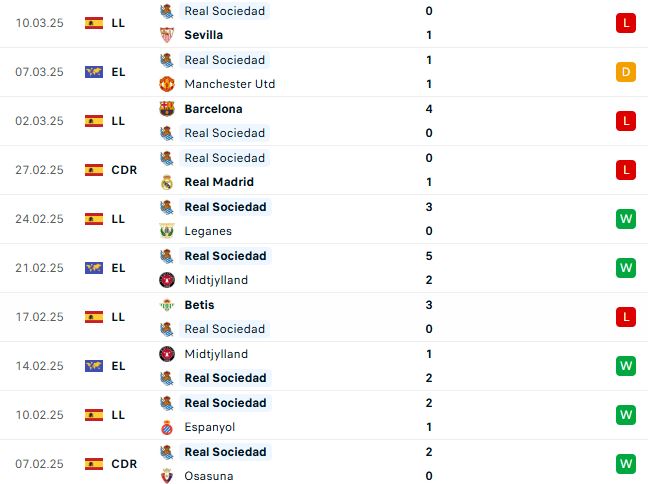This screenshot has height=484, width=651.
Task: Click the red L badge for Sevilla match
Action: click(x=626, y=23)
